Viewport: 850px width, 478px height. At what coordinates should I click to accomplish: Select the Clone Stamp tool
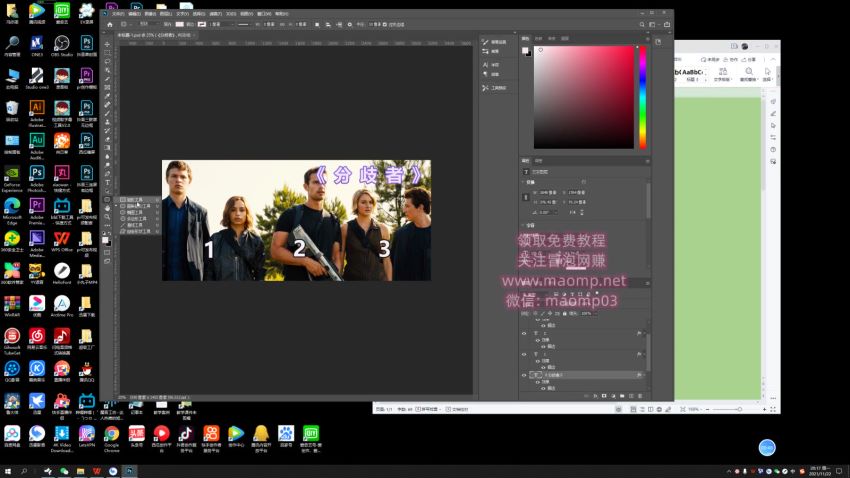coord(107,121)
